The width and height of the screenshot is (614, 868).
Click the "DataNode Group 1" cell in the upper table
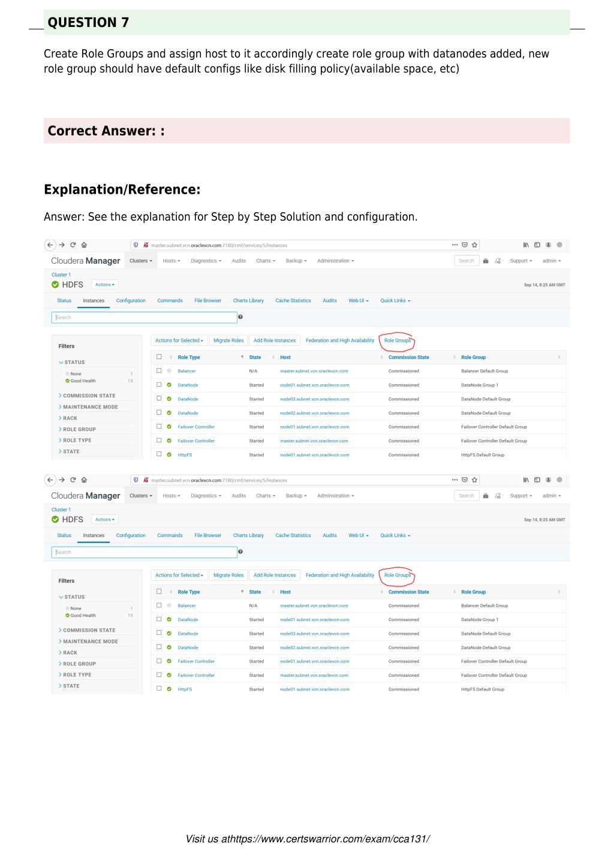[480, 385]
